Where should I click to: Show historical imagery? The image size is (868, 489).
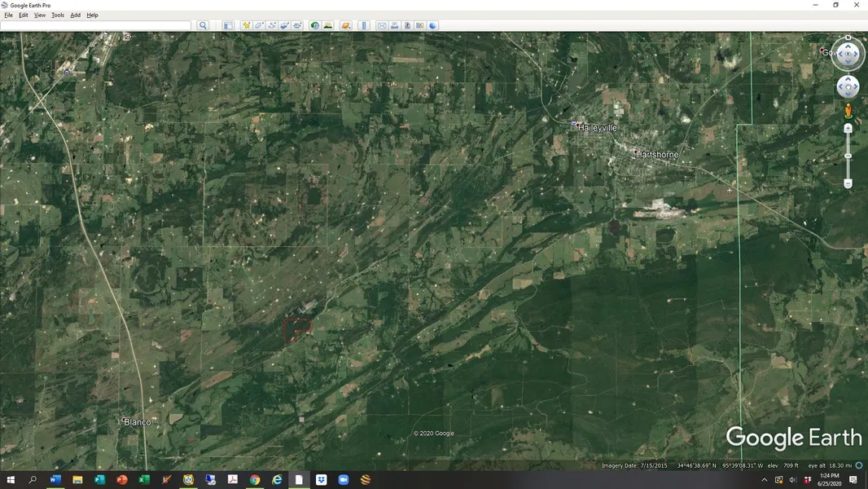tap(315, 25)
